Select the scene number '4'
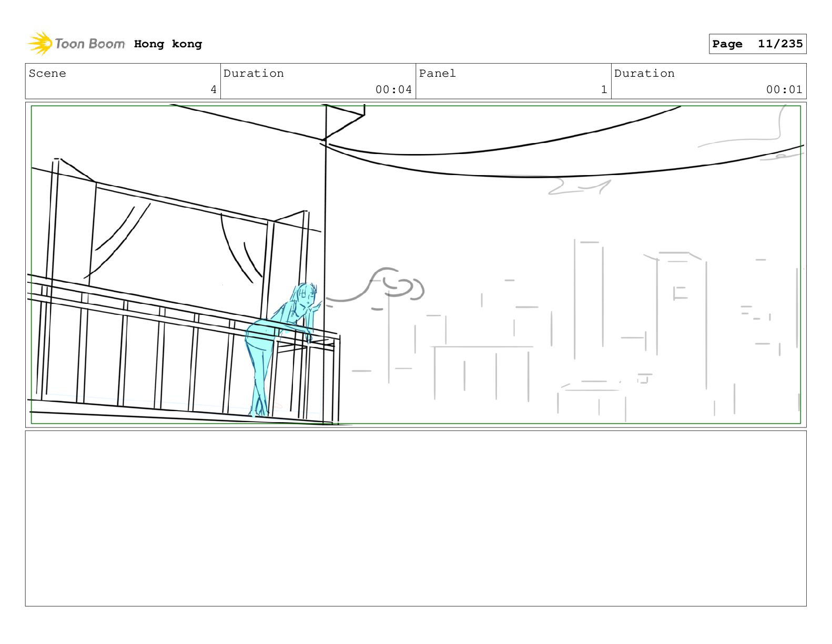The image size is (832, 644). (x=214, y=90)
